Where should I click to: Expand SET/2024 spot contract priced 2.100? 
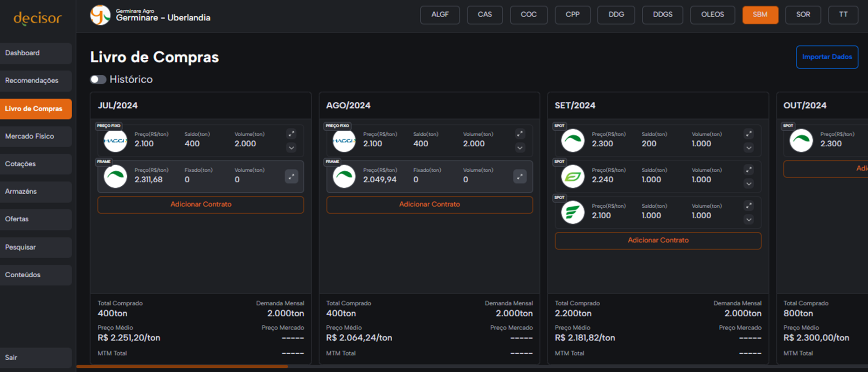[749, 220]
